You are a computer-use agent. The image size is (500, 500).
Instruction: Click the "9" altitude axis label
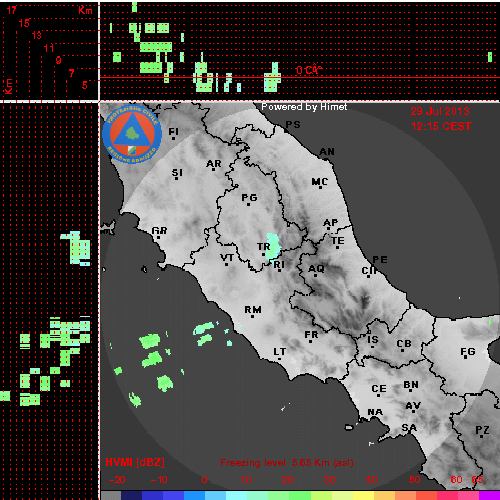pos(59,60)
